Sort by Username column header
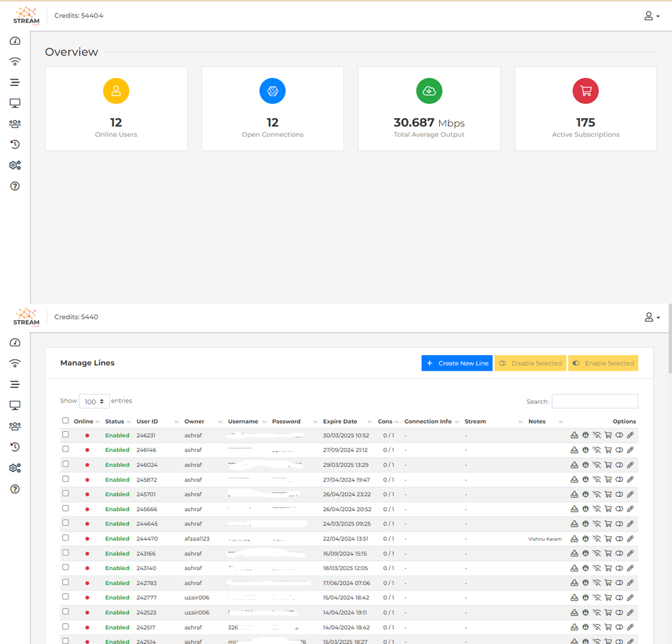Image resolution: width=672 pixels, height=644 pixels. (247, 422)
